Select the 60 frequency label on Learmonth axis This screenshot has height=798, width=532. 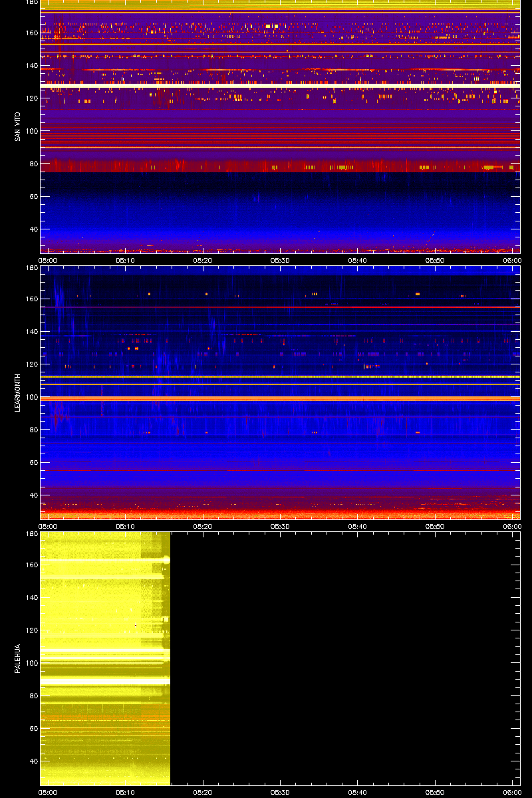[33, 462]
